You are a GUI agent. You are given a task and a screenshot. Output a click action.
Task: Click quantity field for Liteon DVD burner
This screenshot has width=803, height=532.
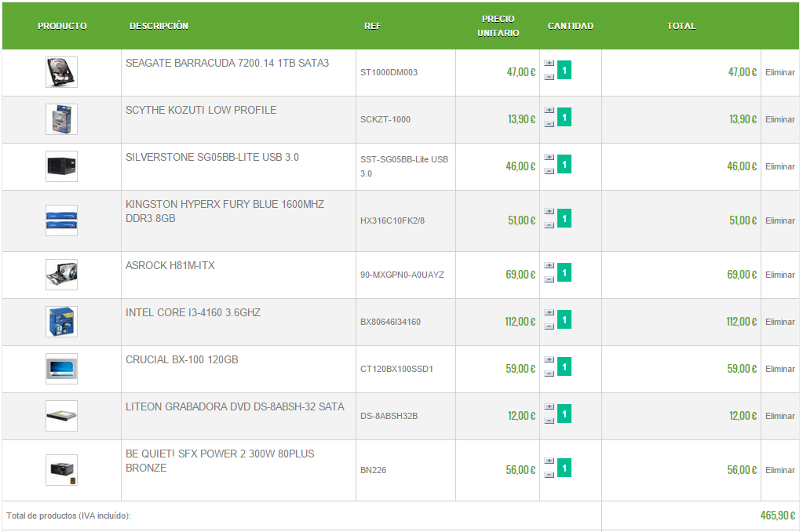(564, 414)
